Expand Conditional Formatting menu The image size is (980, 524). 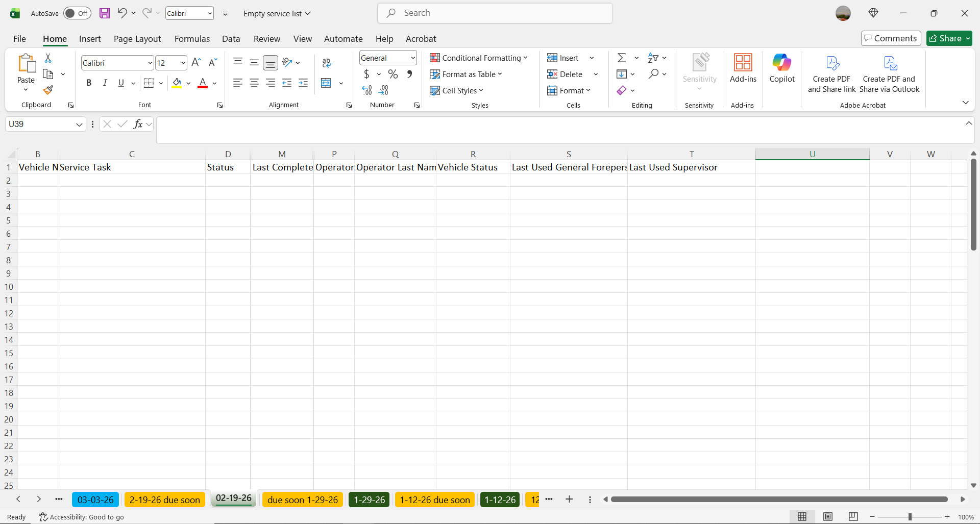pyautogui.click(x=479, y=58)
